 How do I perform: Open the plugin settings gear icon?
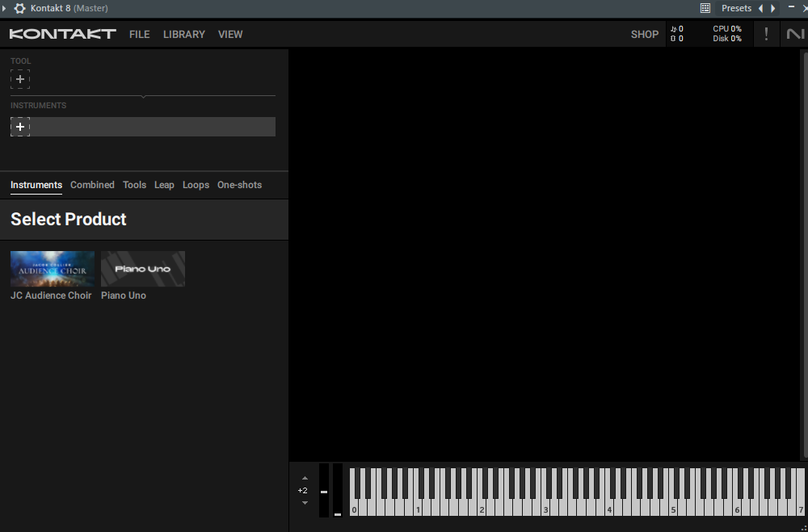pyautogui.click(x=19, y=8)
